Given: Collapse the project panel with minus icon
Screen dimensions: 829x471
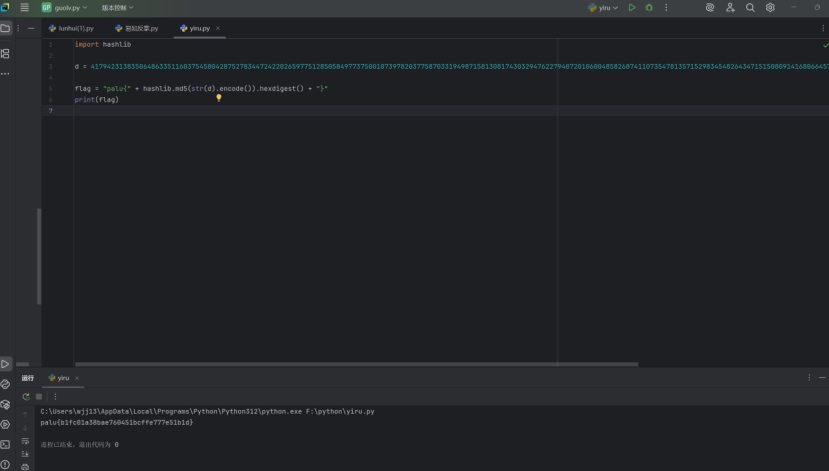Looking at the screenshot, I should pos(31,28).
